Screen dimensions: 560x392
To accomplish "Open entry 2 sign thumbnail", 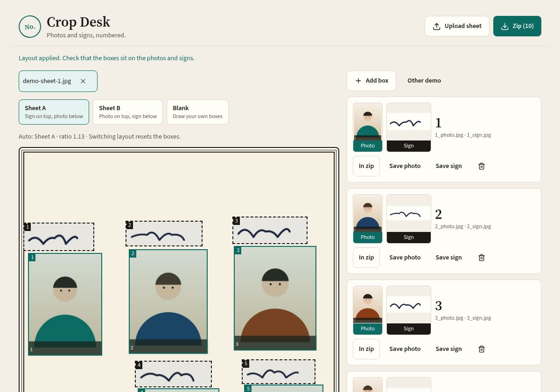I will click(x=409, y=219).
